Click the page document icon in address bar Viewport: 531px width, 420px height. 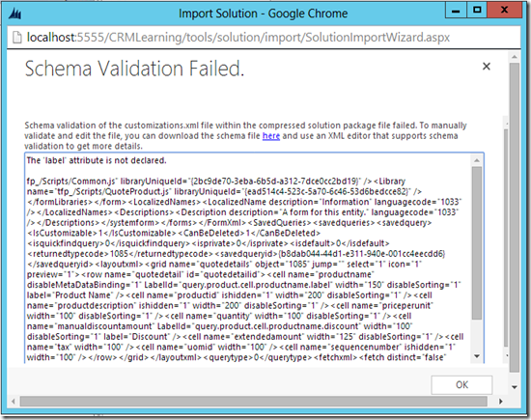pyautogui.click(x=17, y=37)
